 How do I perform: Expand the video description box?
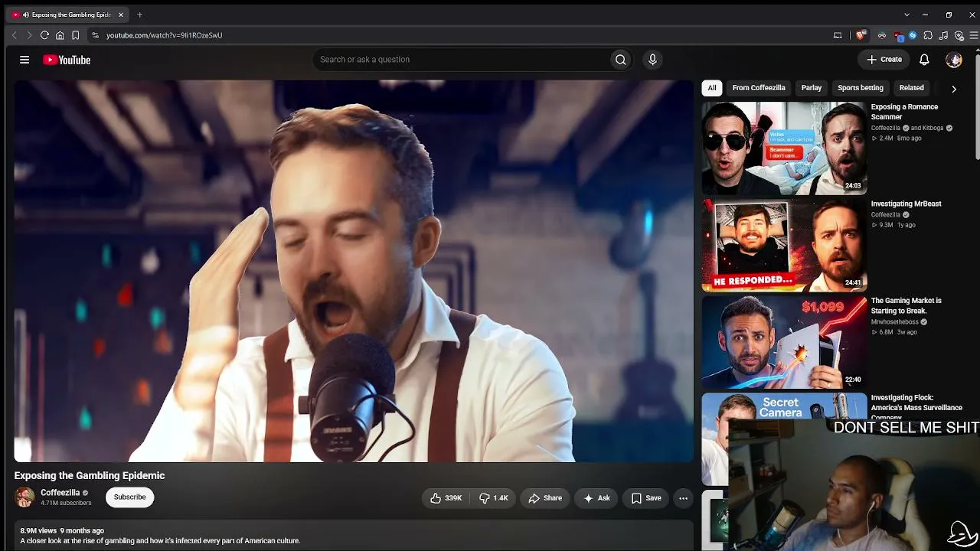click(354, 536)
